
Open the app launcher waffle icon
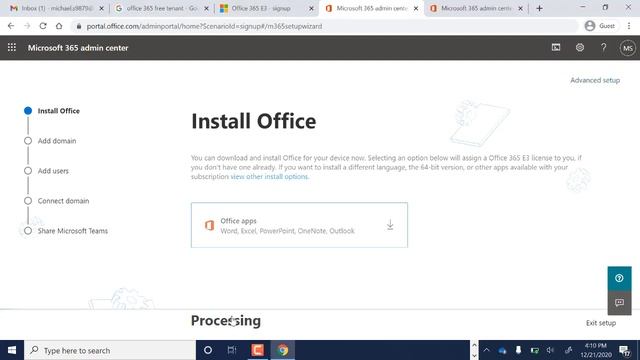coord(12,47)
